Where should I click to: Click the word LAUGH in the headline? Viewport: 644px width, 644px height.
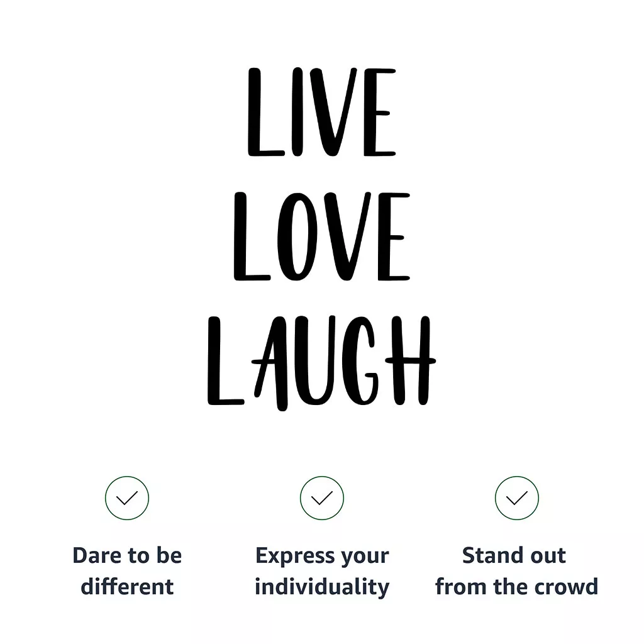(321, 362)
